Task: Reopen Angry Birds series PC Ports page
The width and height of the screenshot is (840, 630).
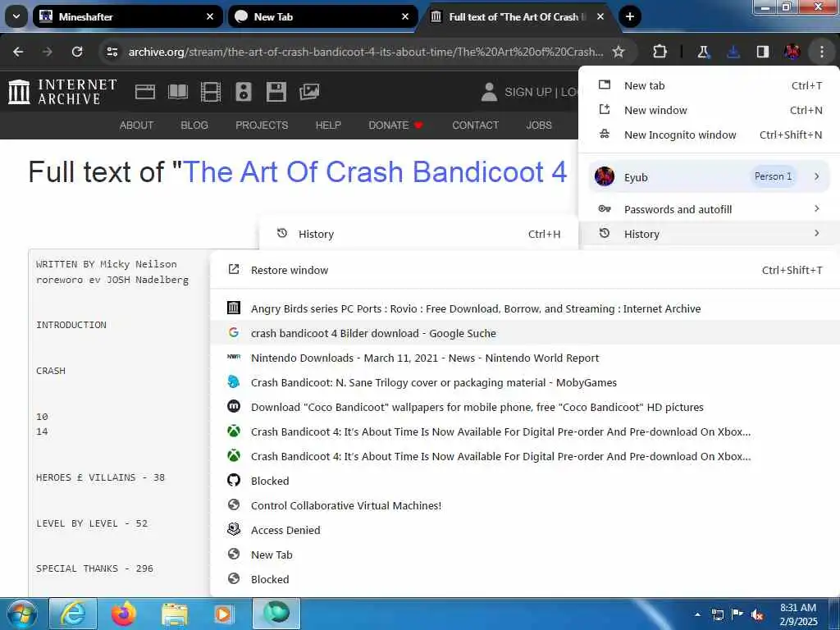Action: point(525,308)
